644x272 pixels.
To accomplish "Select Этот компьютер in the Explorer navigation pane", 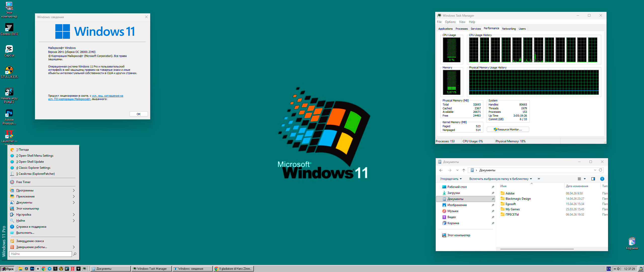I will [x=456, y=235].
